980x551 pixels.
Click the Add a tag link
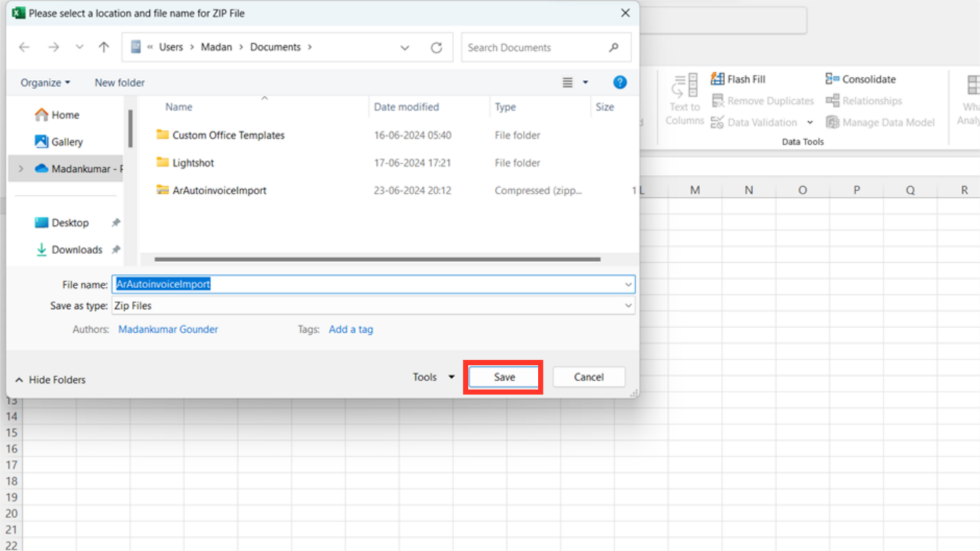[351, 329]
